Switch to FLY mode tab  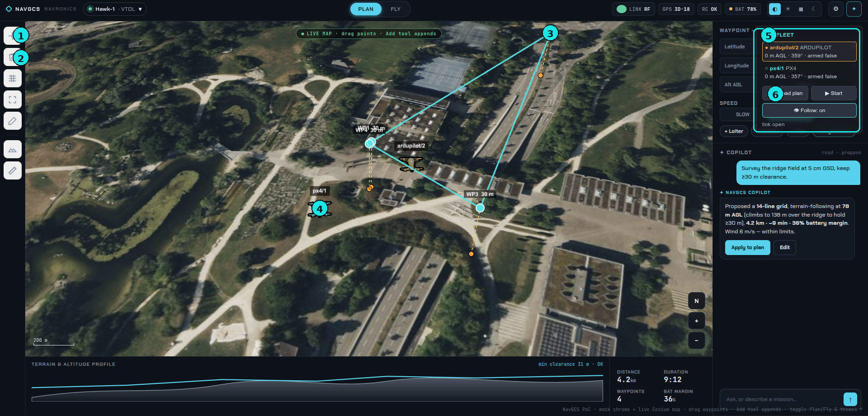tap(396, 9)
